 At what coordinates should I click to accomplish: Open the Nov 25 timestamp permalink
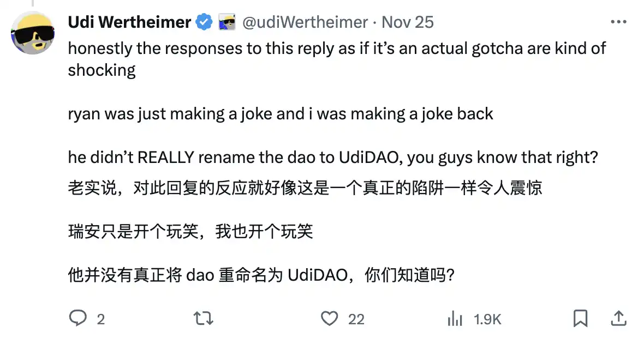tap(408, 22)
